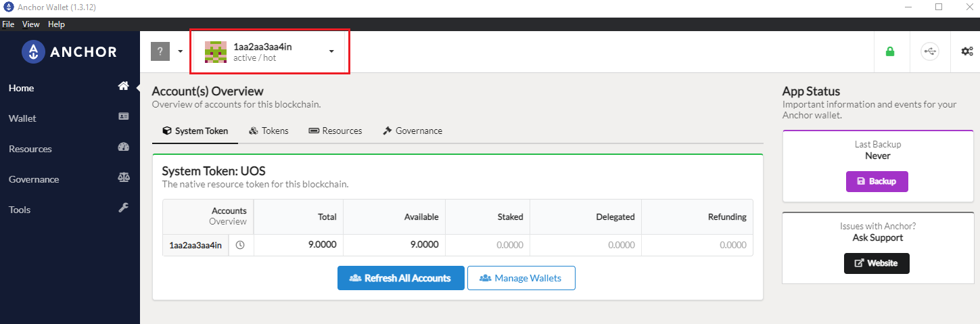Image resolution: width=980 pixels, height=324 pixels.
Task: Click the black Website button
Action: click(877, 263)
